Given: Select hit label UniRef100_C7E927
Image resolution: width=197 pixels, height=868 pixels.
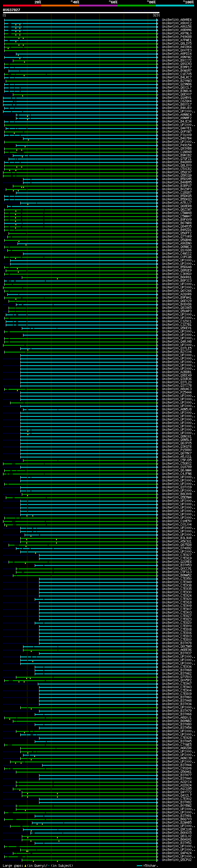Looking at the screenshot, I should [177, 555].
